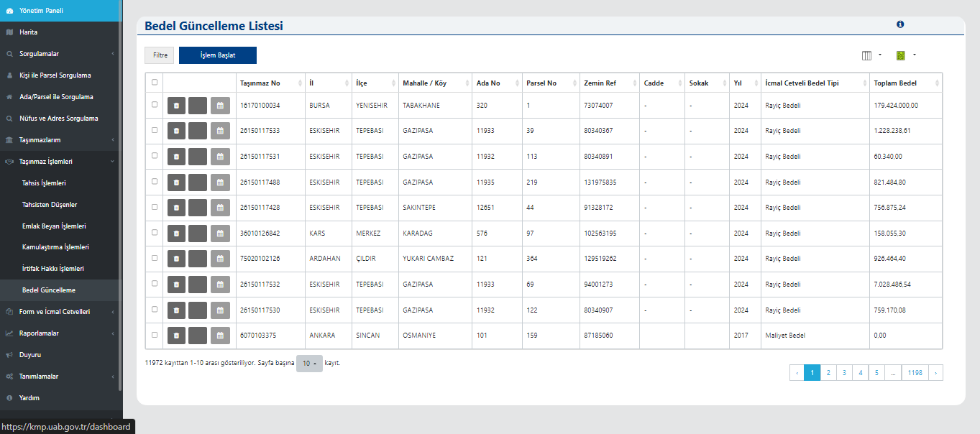Go to page 3 in the pagination
The image size is (980, 434).
point(844,373)
